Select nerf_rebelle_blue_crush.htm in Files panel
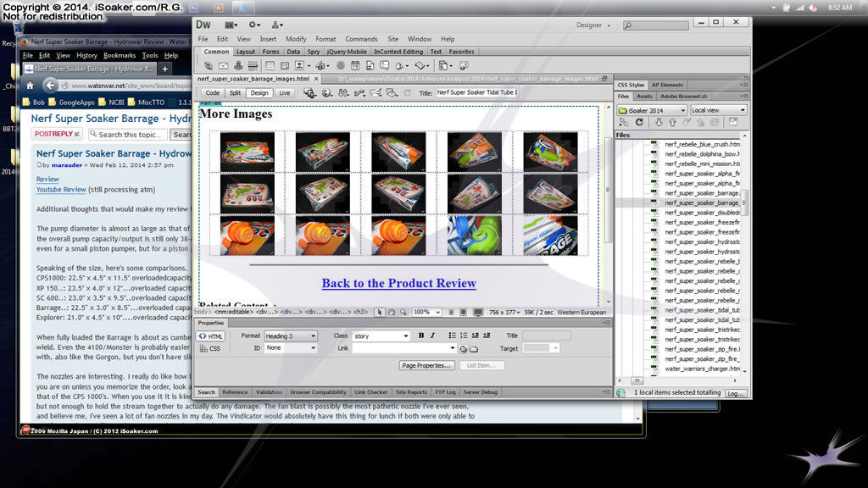Viewport: 868px width, 488px height. click(701, 144)
